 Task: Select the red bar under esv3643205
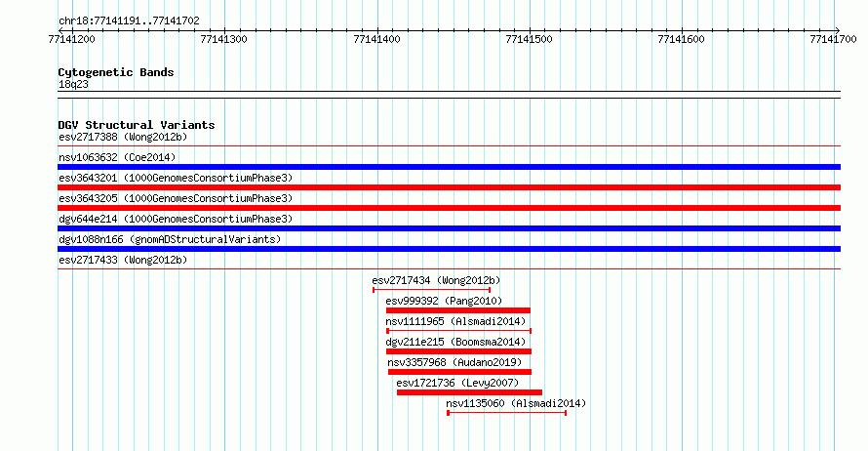point(449,208)
